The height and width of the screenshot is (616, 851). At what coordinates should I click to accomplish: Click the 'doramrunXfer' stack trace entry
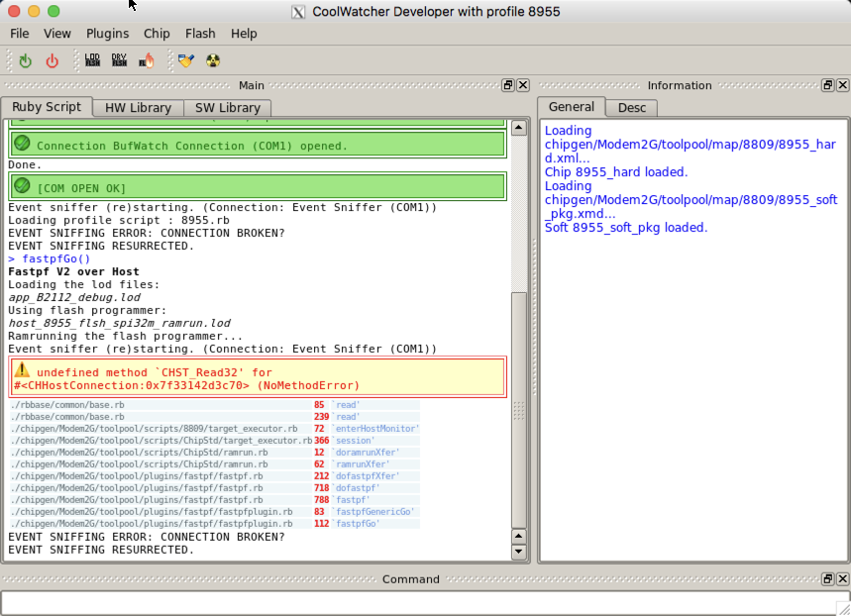[366, 453]
